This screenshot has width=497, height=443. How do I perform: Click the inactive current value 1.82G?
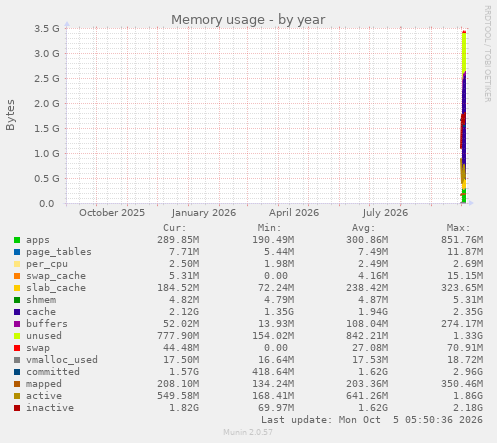pos(184,408)
